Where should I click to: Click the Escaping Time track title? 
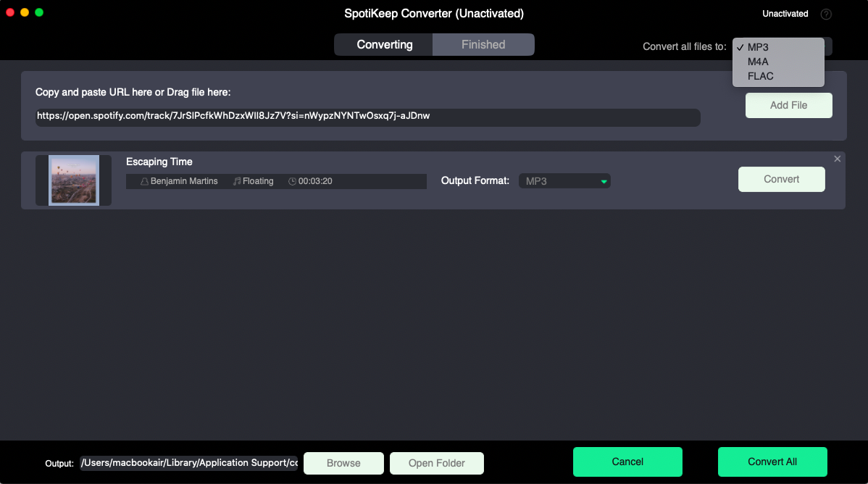click(x=159, y=162)
